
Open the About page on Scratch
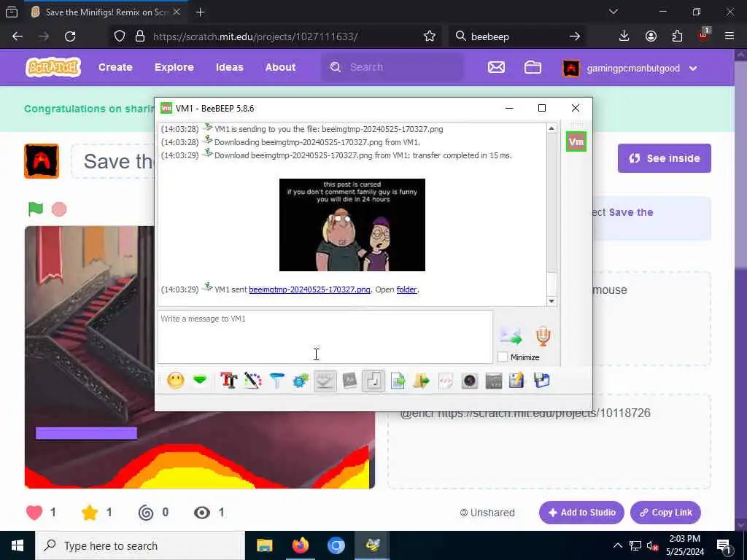tap(281, 67)
